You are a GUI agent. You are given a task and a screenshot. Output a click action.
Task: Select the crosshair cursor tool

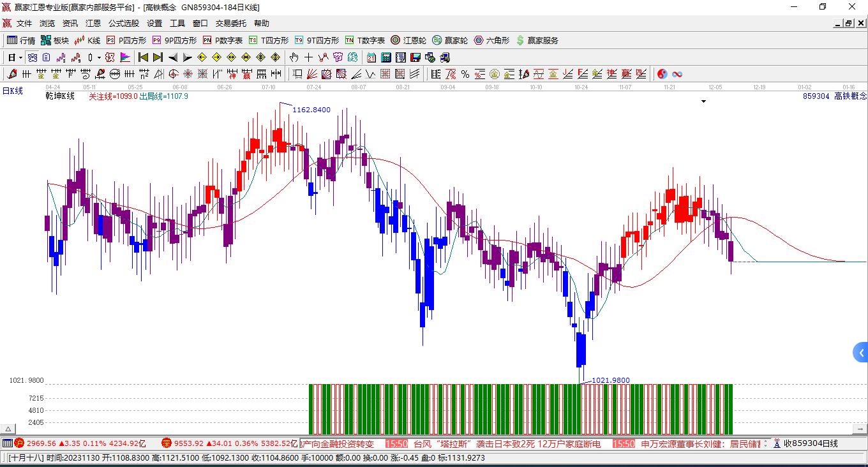[308, 57]
